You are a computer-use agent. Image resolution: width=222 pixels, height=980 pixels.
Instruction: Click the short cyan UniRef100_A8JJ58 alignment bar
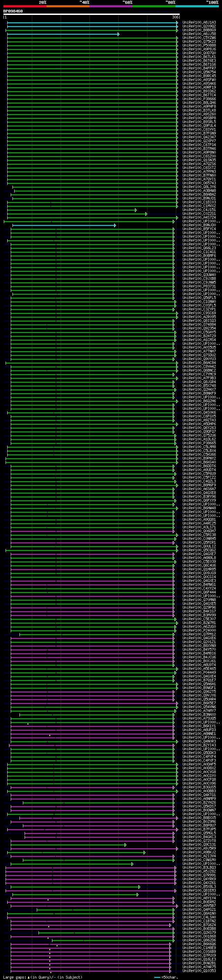point(63,34)
